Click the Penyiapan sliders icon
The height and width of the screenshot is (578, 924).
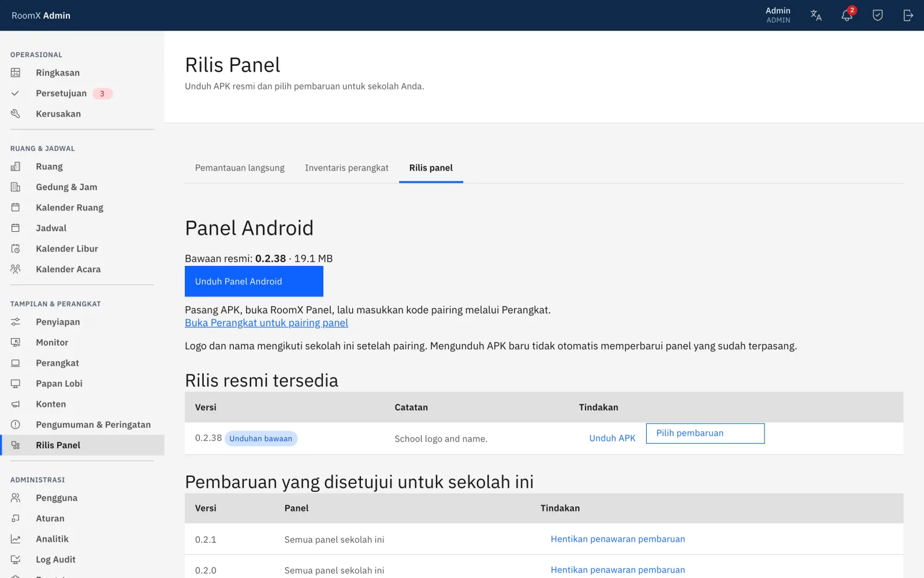click(16, 322)
